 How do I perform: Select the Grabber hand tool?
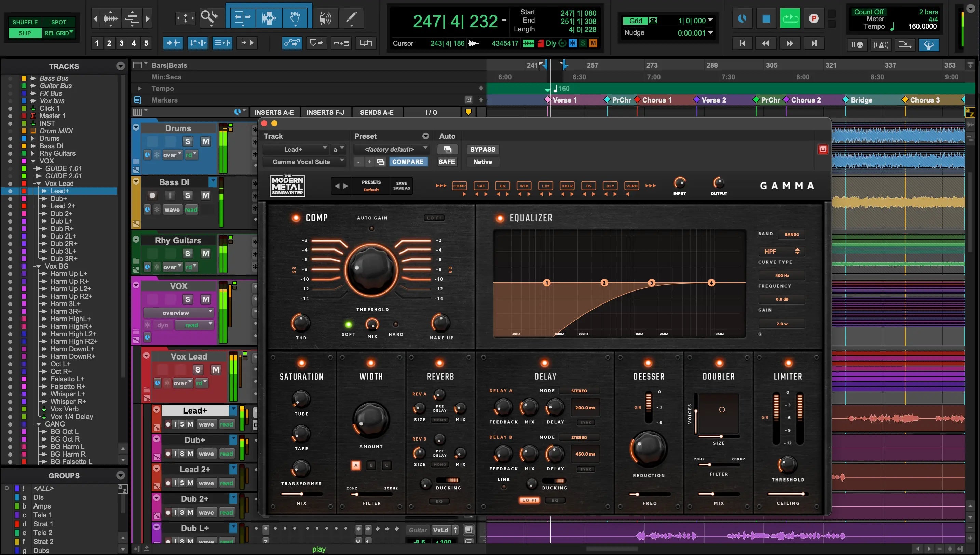tap(295, 17)
